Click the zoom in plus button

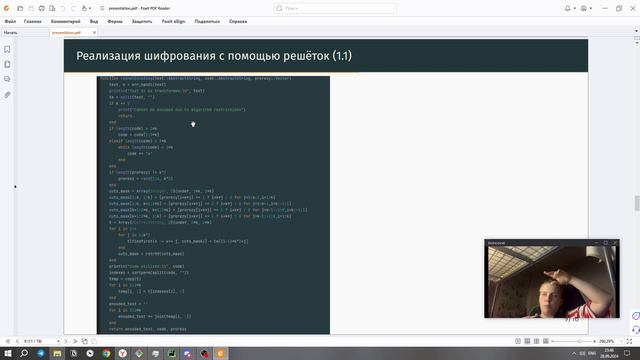pyautogui.click(x=594, y=341)
